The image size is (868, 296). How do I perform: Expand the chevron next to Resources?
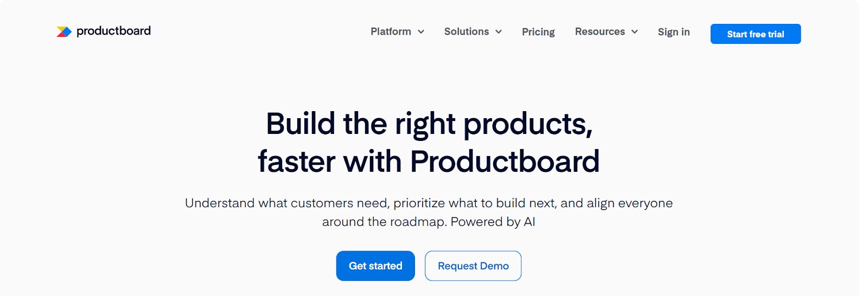[x=634, y=32]
